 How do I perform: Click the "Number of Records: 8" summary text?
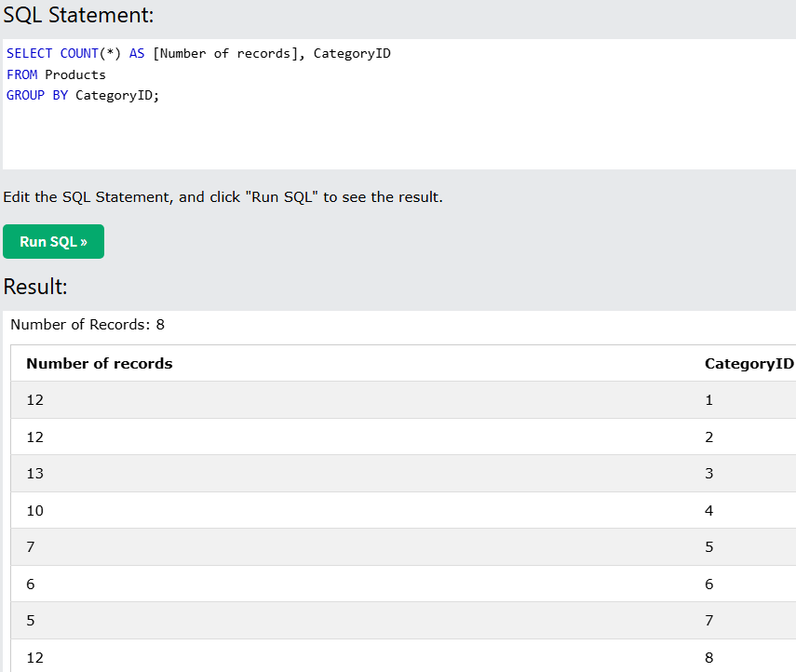tap(88, 325)
